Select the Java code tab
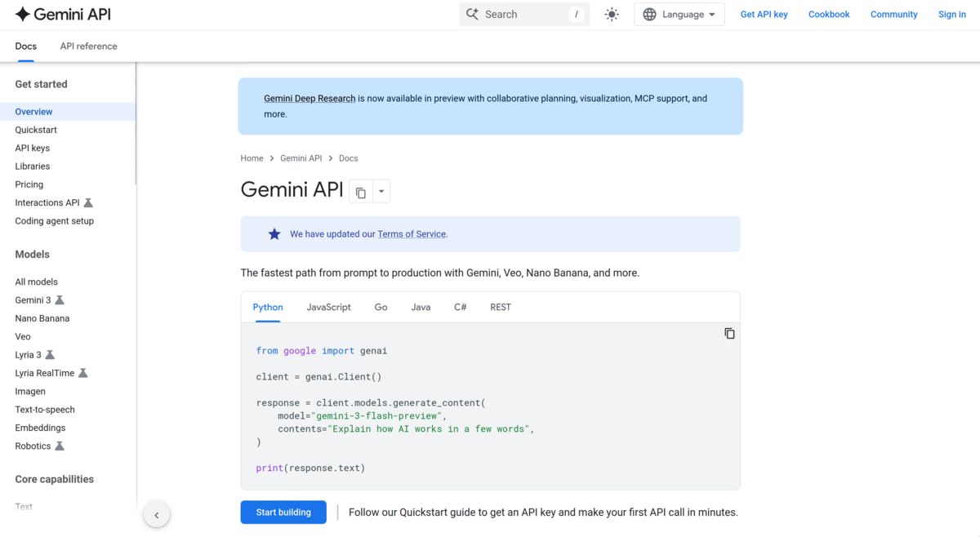Screen dimensions: 980x537 tap(421, 308)
